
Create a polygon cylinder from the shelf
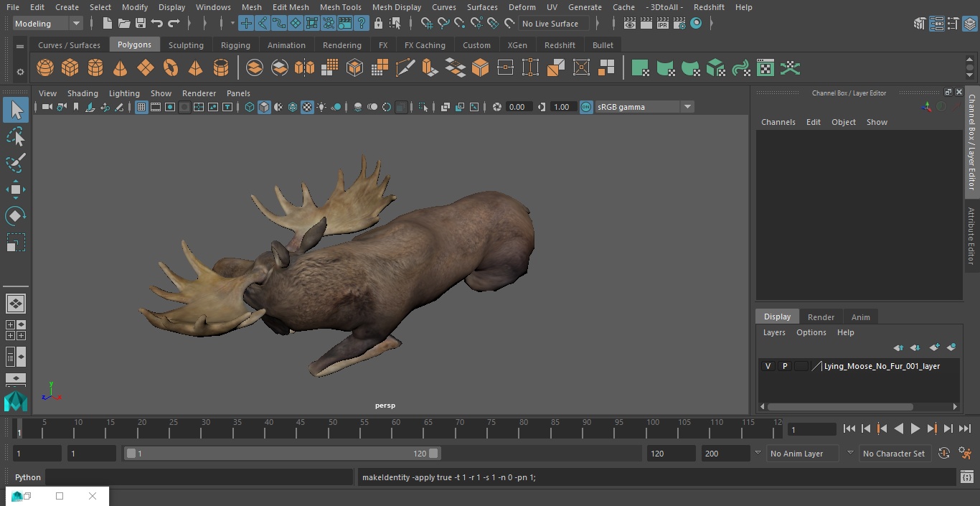coord(95,68)
